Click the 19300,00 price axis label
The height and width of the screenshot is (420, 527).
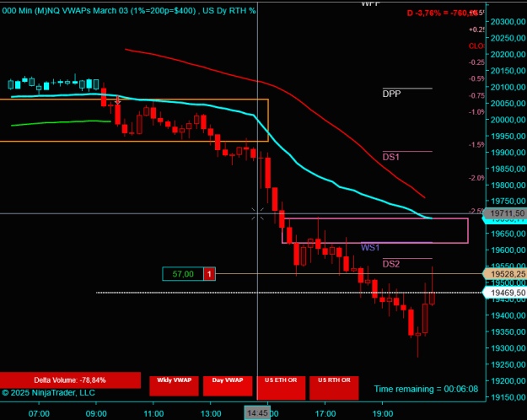pyautogui.click(x=508, y=348)
